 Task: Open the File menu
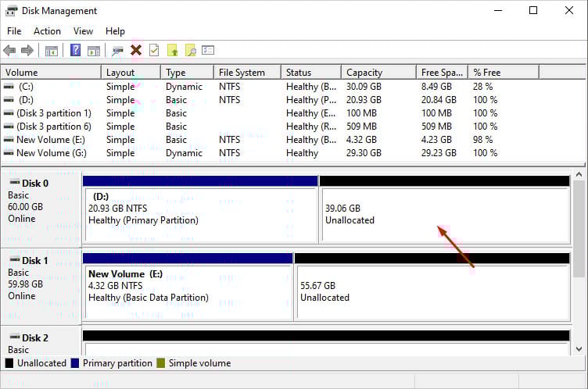pos(14,31)
